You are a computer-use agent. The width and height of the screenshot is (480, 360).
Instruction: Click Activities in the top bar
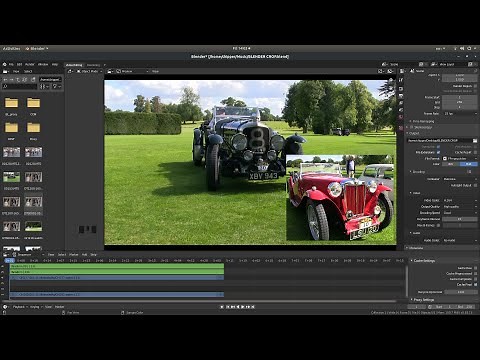pos(12,49)
